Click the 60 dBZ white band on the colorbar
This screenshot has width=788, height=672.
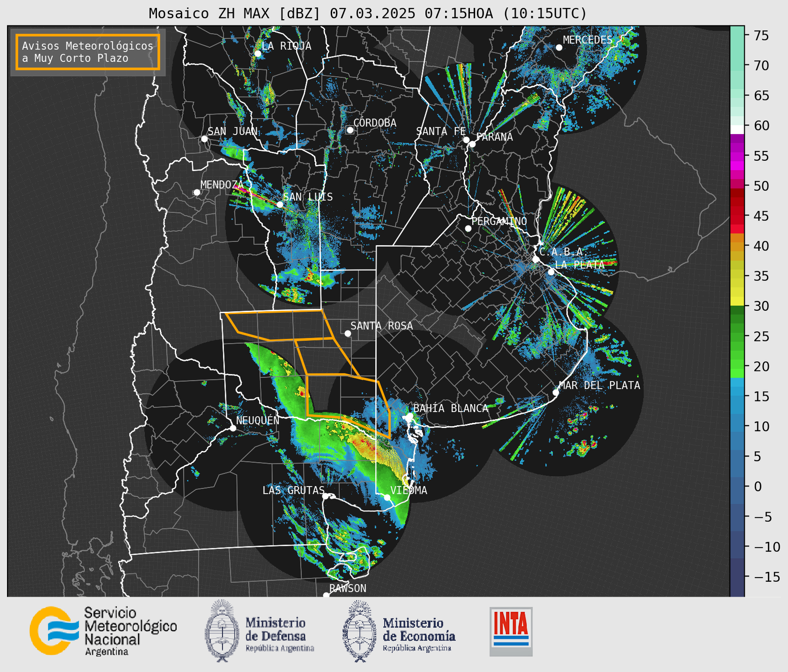(x=737, y=129)
